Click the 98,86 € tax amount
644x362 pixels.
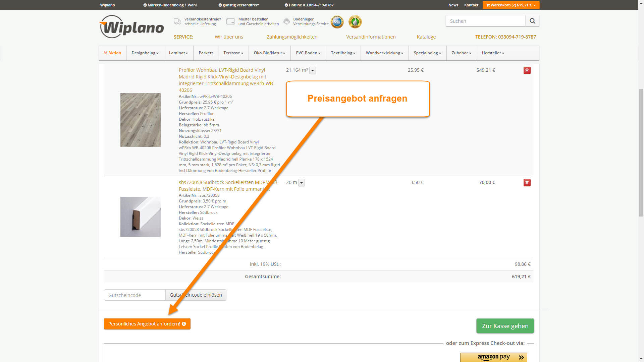[523, 264]
